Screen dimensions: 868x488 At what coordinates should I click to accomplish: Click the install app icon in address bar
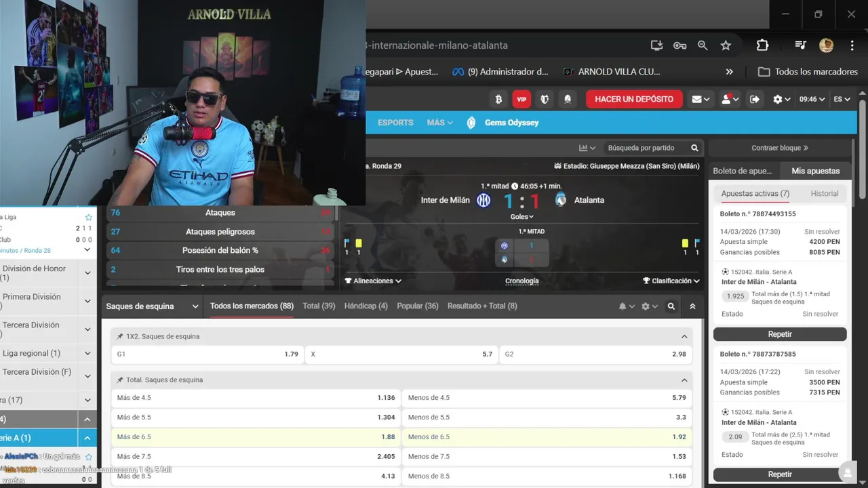click(656, 45)
